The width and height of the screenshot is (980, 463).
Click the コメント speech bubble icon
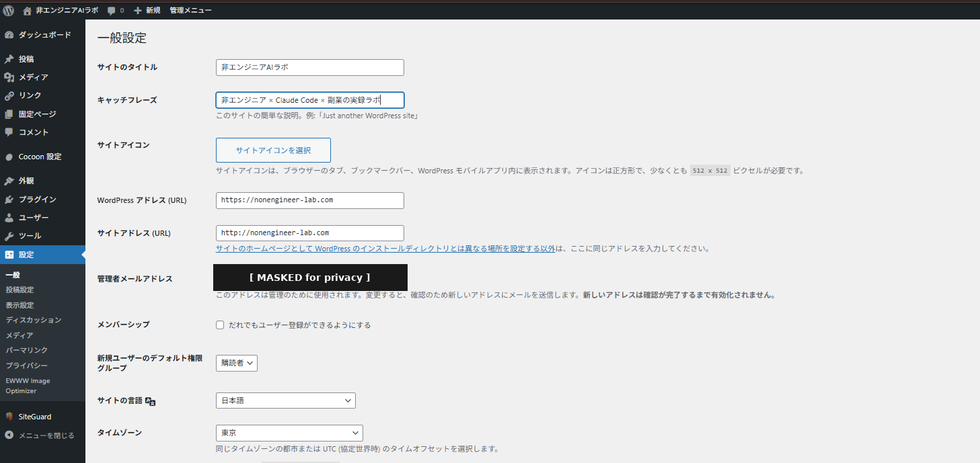[x=9, y=132]
